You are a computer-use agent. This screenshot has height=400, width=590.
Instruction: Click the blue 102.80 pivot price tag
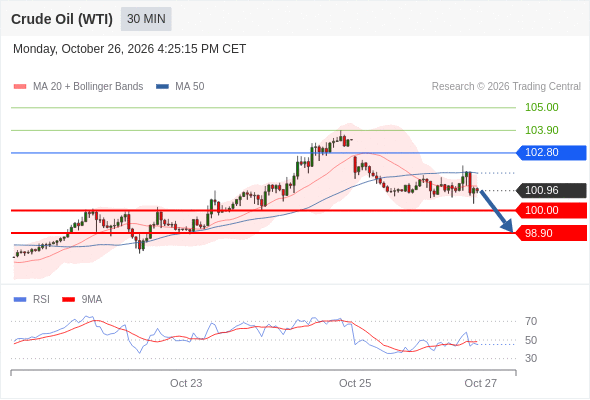(x=551, y=152)
